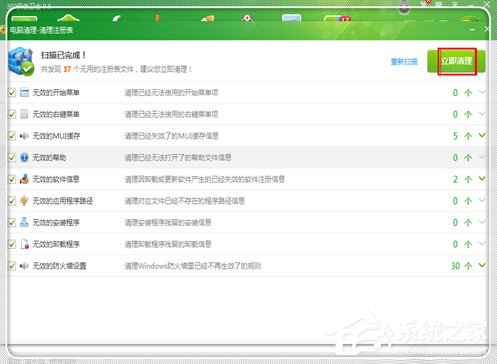This screenshot has height=364, width=497.
Task: Toggle the 无效的MUI缓存 checkbox
Action: point(12,136)
